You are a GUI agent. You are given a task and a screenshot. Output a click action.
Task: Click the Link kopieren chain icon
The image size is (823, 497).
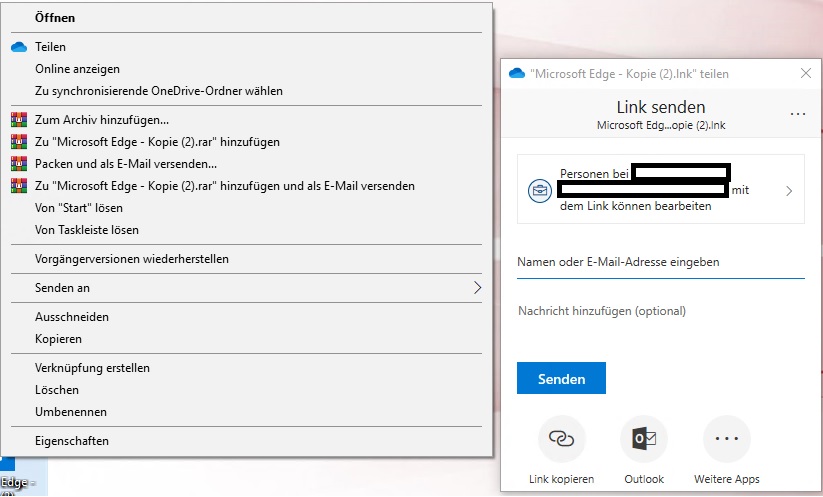pos(561,439)
